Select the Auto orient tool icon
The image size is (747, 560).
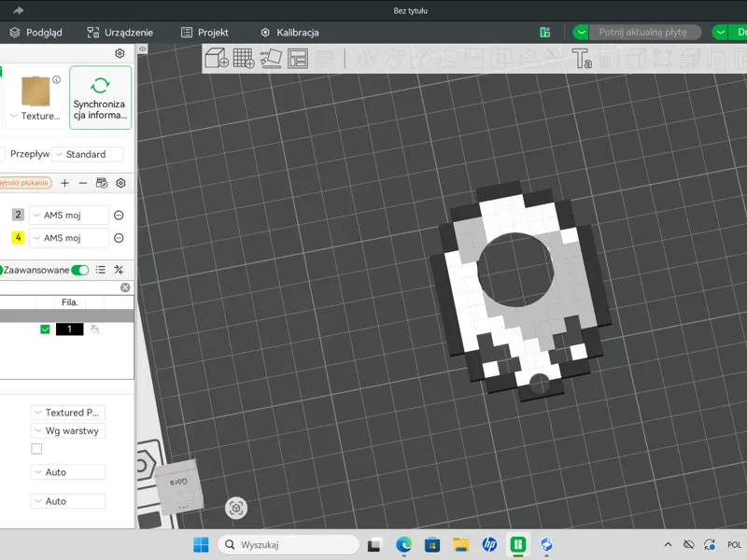(x=271, y=59)
